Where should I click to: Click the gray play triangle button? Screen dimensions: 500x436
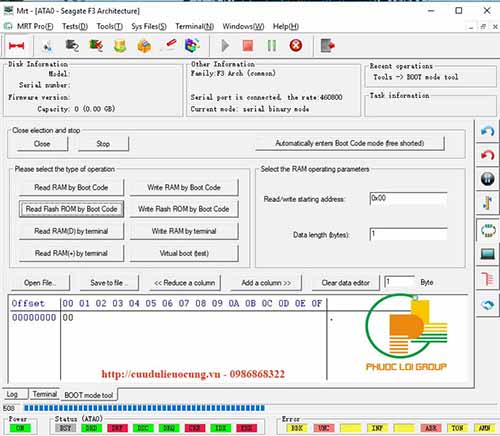(225, 46)
